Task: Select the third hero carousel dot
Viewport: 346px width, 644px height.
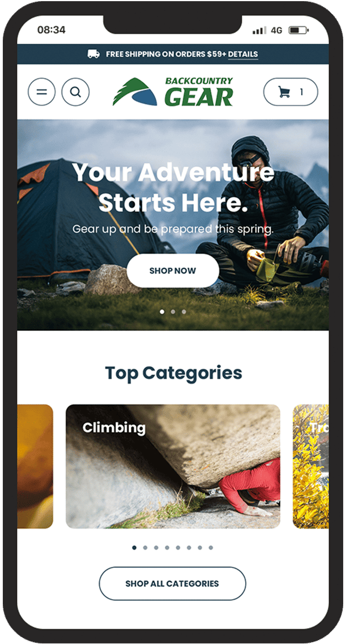Action: click(184, 312)
